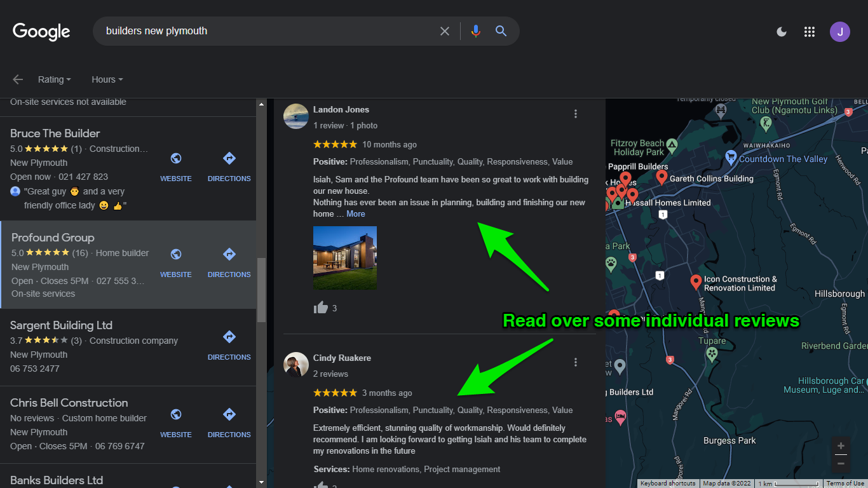Open Cindy Ruakere profile picture
The height and width of the screenshot is (488, 868).
point(296,365)
